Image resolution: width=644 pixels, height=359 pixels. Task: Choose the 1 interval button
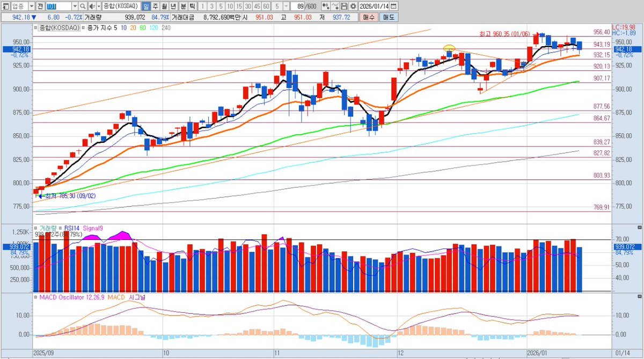tap(202, 6)
